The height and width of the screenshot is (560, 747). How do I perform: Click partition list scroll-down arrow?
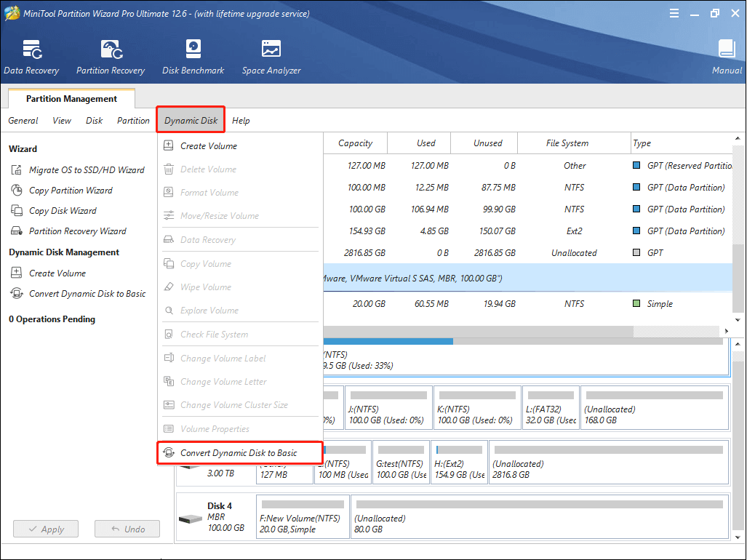(x=738, y=320)
